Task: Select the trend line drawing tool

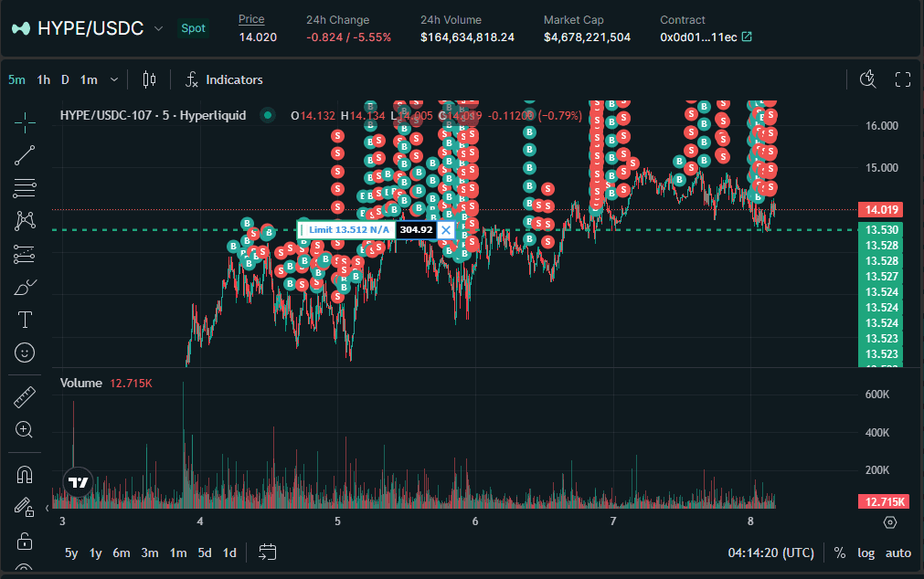Action: 25,154
